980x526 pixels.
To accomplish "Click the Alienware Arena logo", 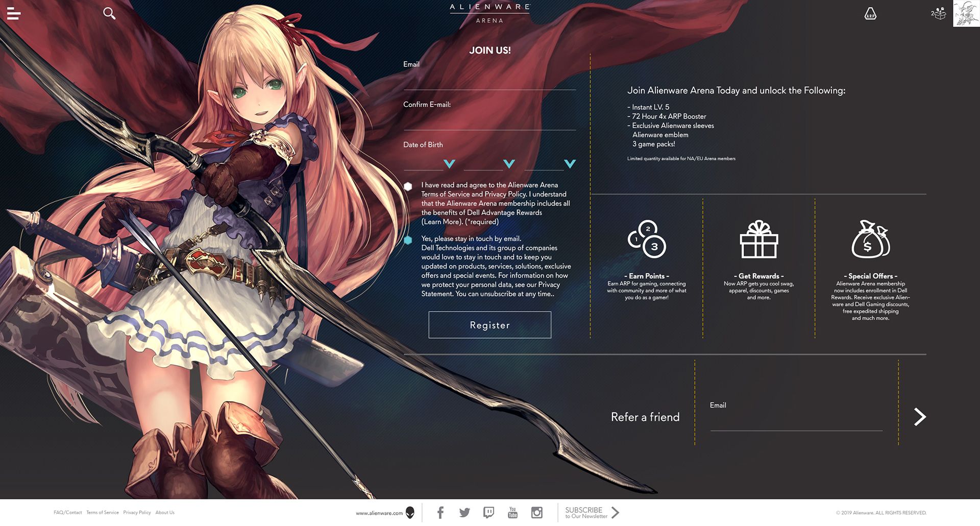I will 489,14.
